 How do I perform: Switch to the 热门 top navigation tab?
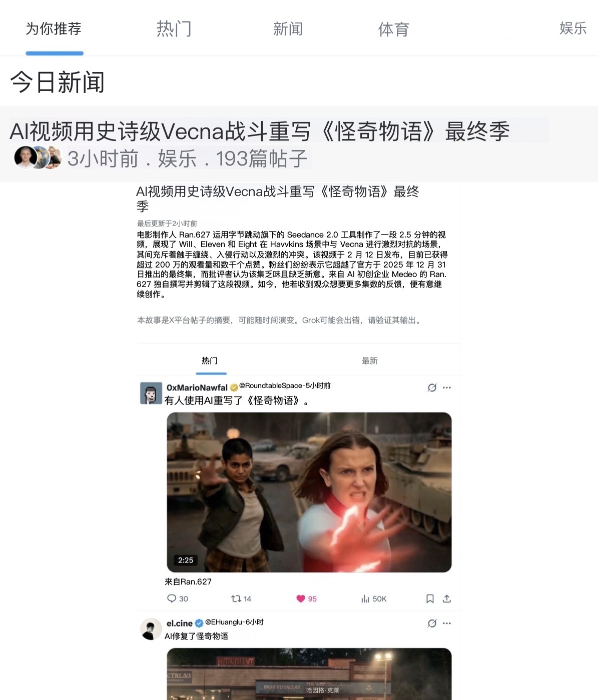174,28
